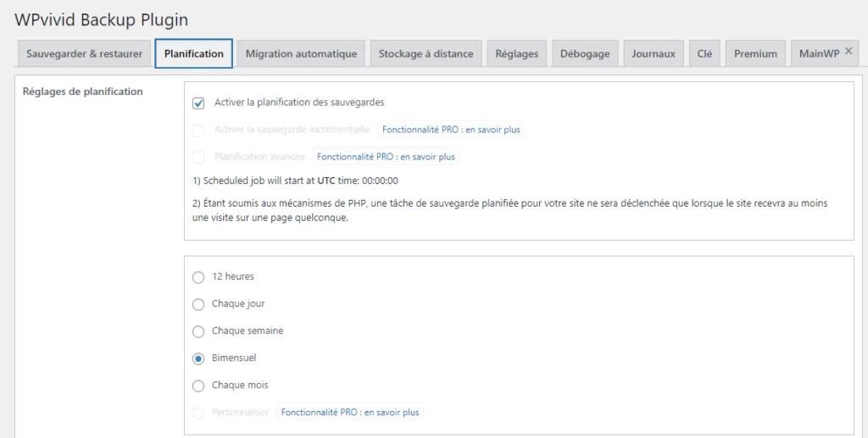Open PRO feature link beside sauvegarde incrémentielle
Image resolution: width=868 pixels, height=438 pixels.
tap(451, 130)
